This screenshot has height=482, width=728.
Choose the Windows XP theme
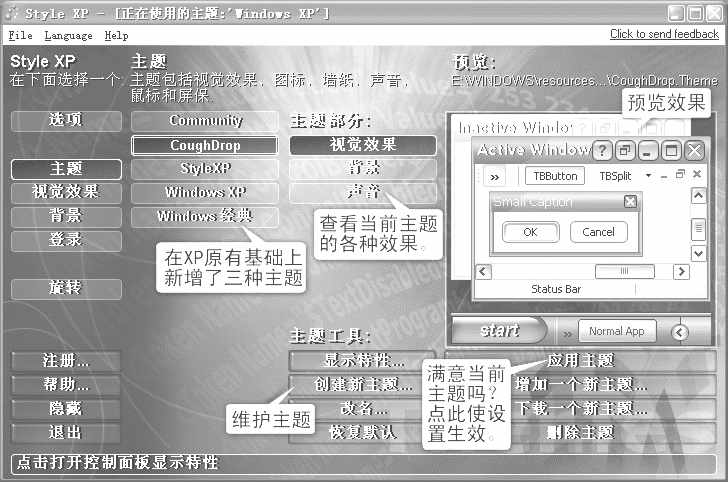pos(205,193)
